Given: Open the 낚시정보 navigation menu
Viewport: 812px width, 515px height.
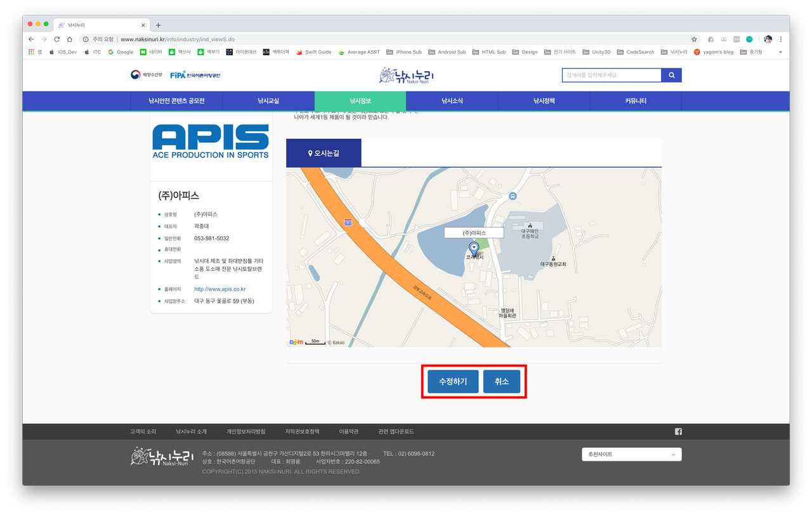Looking at the screenshot, I should pyautogui.click(x=360, y=101).
